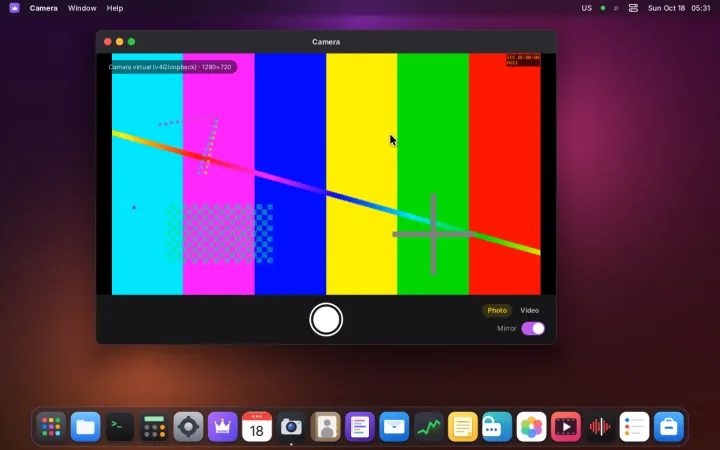Open the Camera menu in menu bar
Image resolution: width=720 pixels, height=450 pixels.
click(44, 8)
